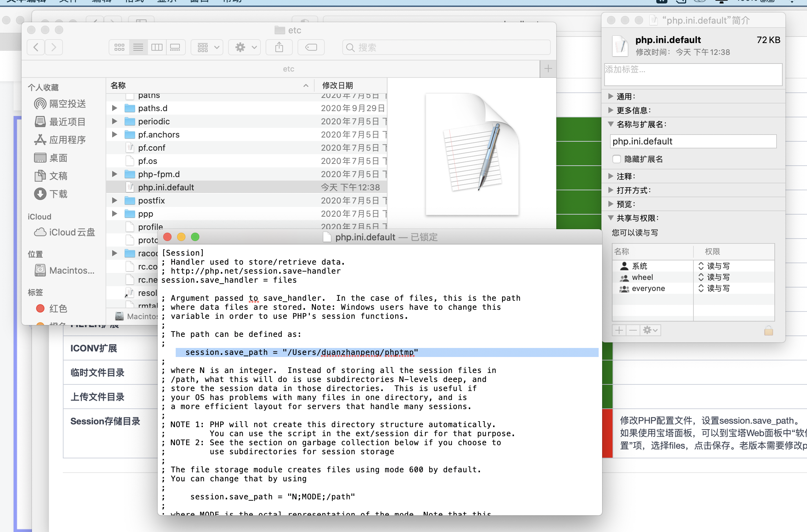Edit the php.ini.default name field

point(693,141)
